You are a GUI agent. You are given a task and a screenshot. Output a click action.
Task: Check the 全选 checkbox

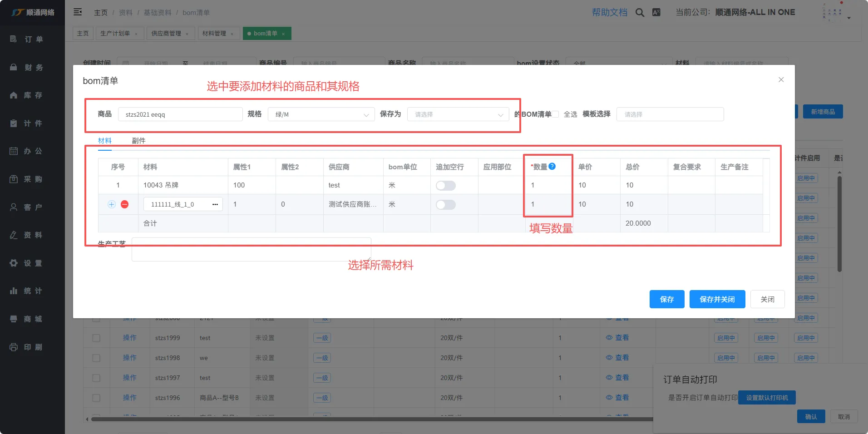coord(556,114)
